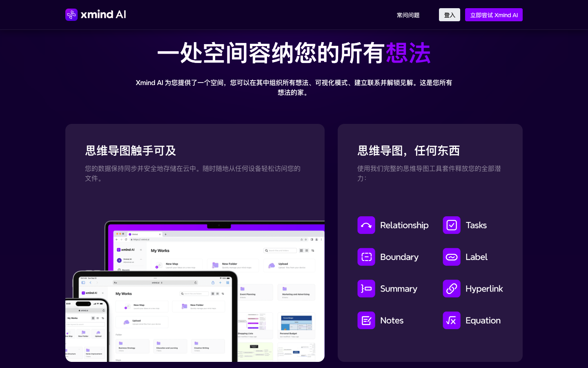
Task: Collapse the xmind AI sidebar
Action: [140, 250]
